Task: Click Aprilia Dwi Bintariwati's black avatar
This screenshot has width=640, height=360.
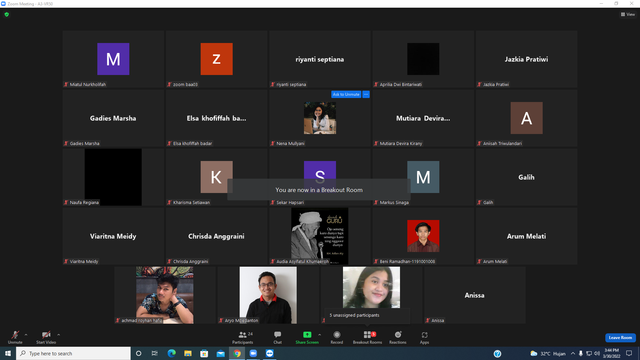Action: point(423,59)
